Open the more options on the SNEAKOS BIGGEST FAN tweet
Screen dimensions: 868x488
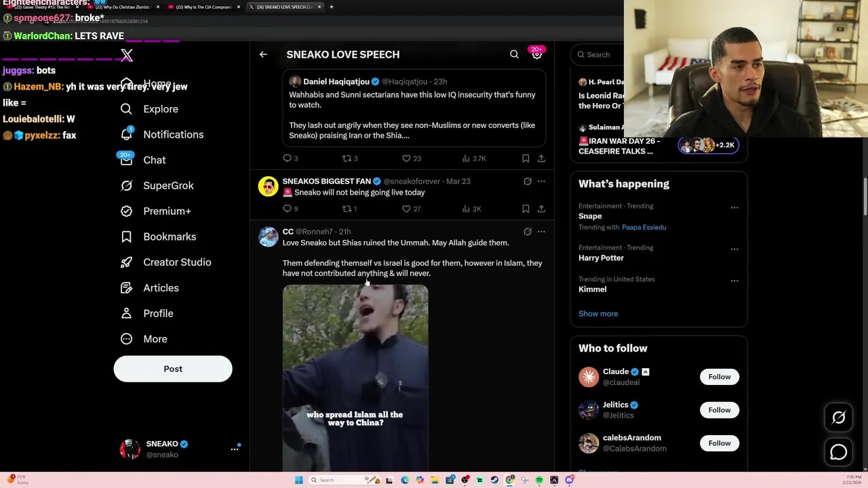541,181
